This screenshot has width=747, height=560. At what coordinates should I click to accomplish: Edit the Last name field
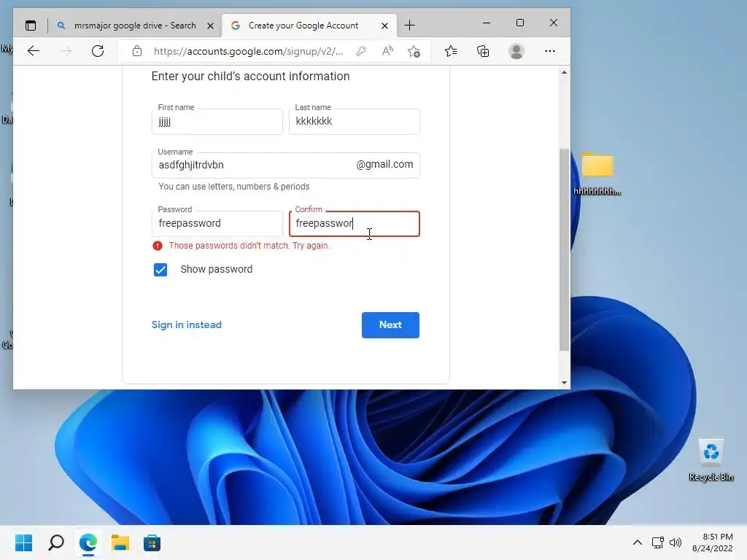coord(355,122)
